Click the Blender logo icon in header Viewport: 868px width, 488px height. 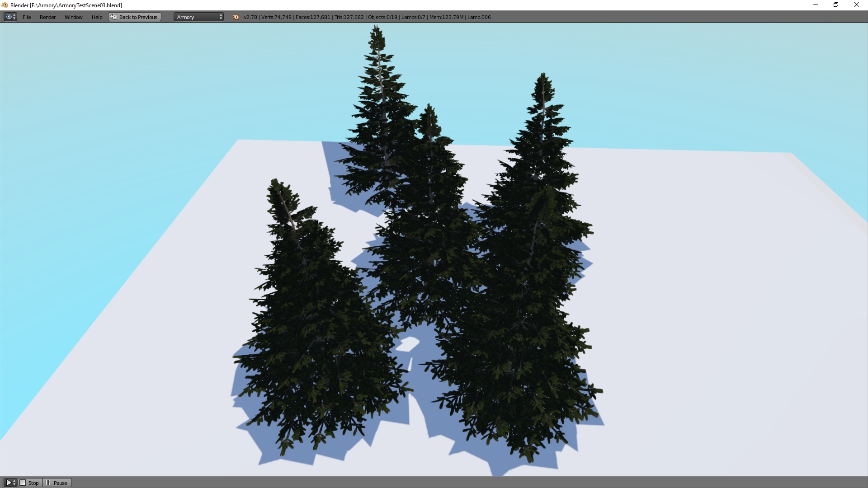coord(236,17)
